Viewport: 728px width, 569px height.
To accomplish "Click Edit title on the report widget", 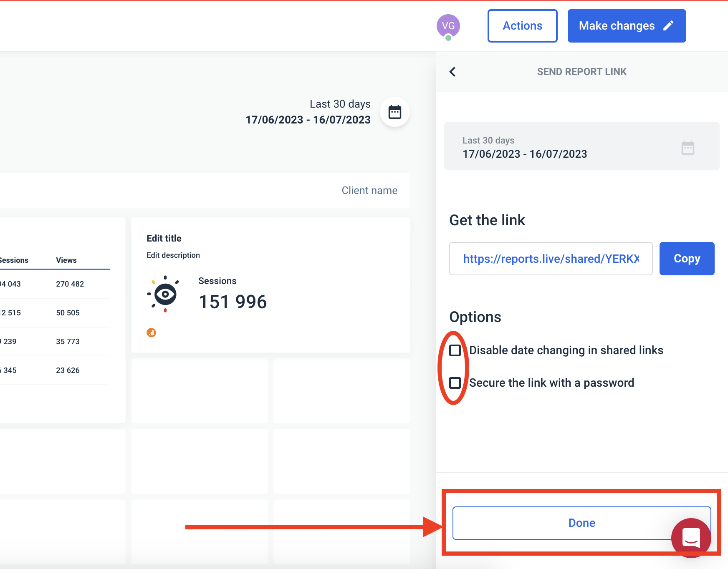I will pyautogui.click(x=164, y=238).
